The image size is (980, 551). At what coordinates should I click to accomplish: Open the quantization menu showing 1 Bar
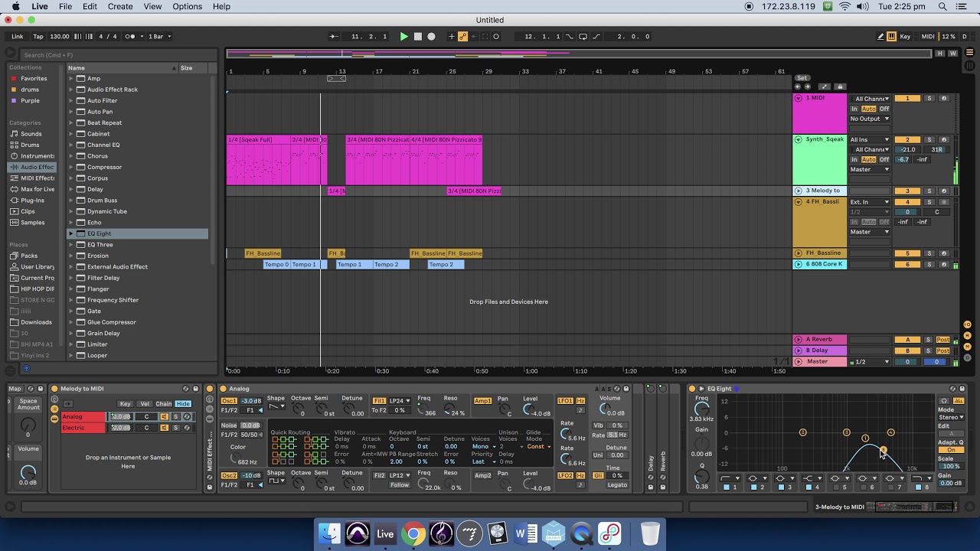pos(159,36)
